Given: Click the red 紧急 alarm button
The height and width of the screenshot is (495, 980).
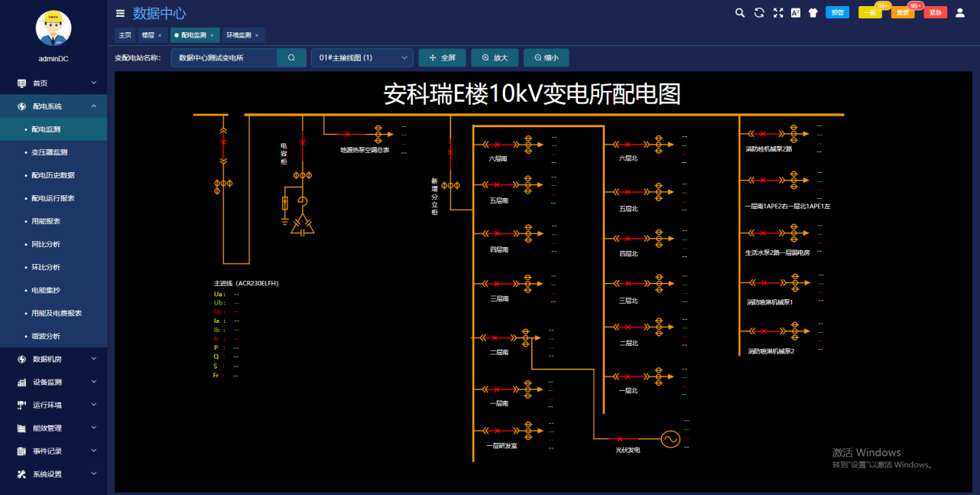Looking at the screenshot, I should point(934,12).
